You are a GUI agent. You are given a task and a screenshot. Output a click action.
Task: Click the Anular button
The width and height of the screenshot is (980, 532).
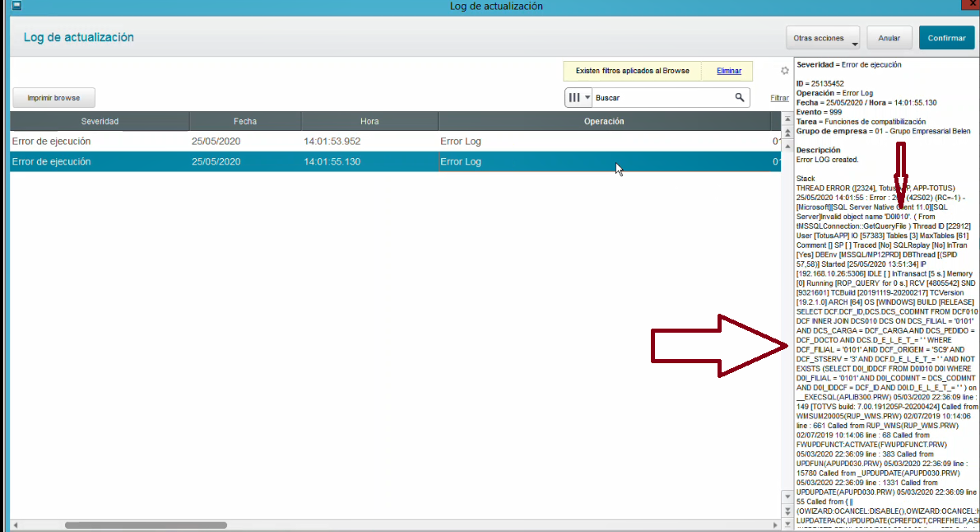pyautogui.click(x=889, y=38)
